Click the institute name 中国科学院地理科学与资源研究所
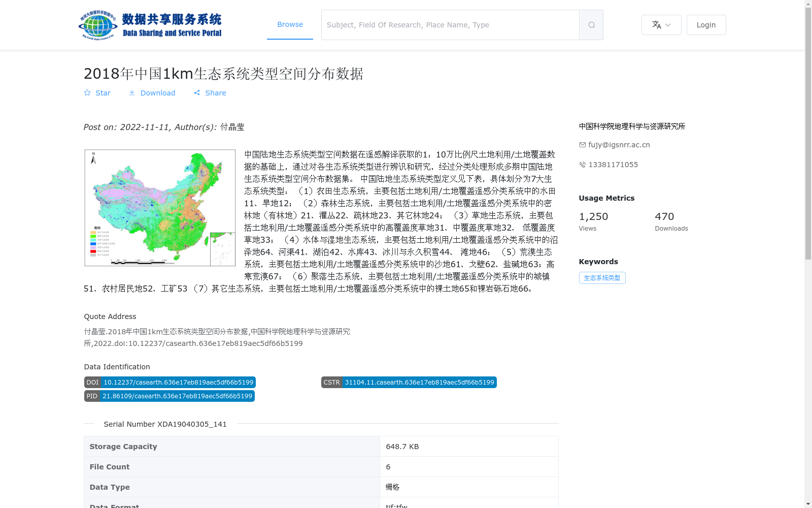The image size is (812, 508). pos(632,126)
